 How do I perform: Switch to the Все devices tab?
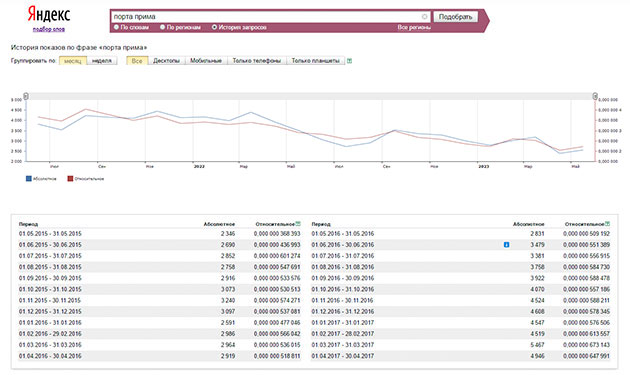[x=137, y=61]
